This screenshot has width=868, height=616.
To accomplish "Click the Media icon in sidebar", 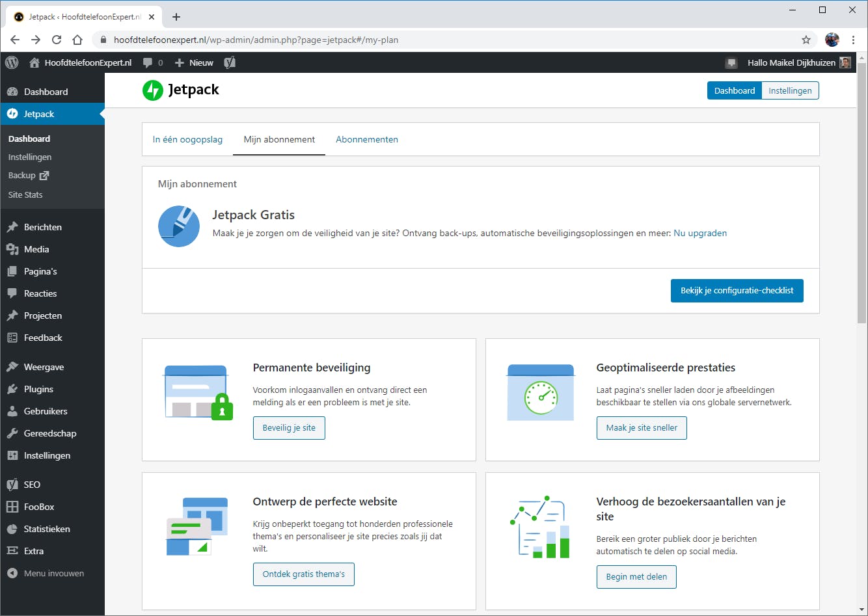I will coord(12,249).
